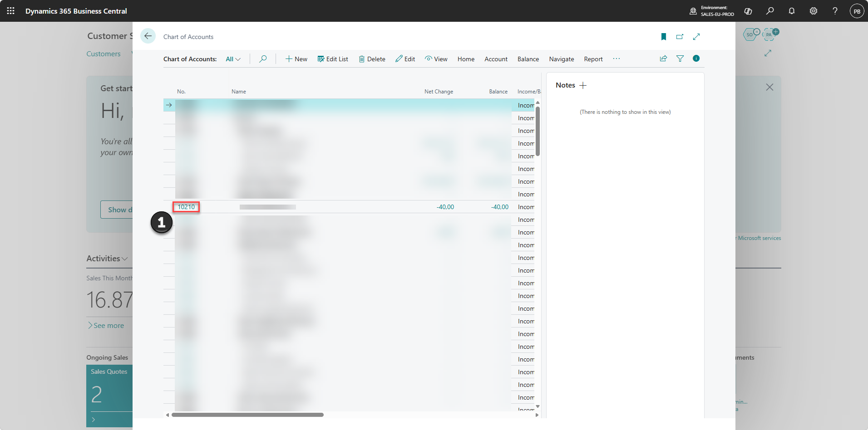Go back using the arrow button
868x430 pixels.
point(148,36)
